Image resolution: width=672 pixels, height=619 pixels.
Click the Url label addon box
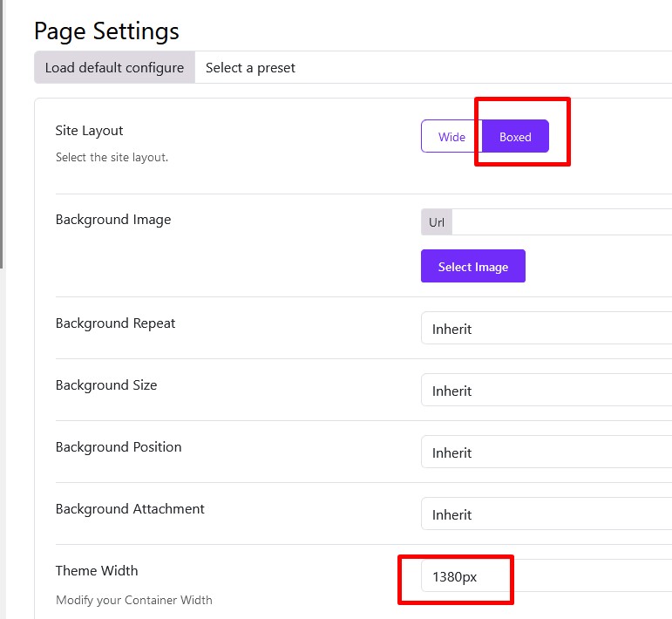(x=437, y=222)
